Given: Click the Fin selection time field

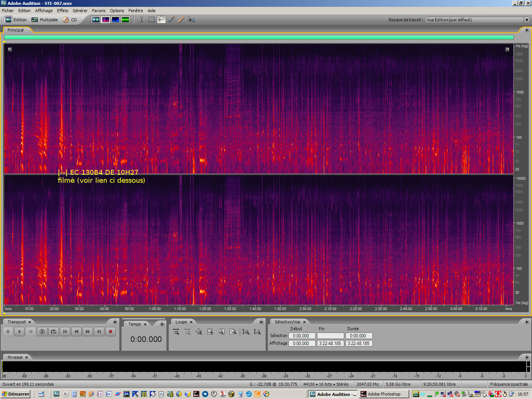Looking at the screenshot, I should [330, 336].
